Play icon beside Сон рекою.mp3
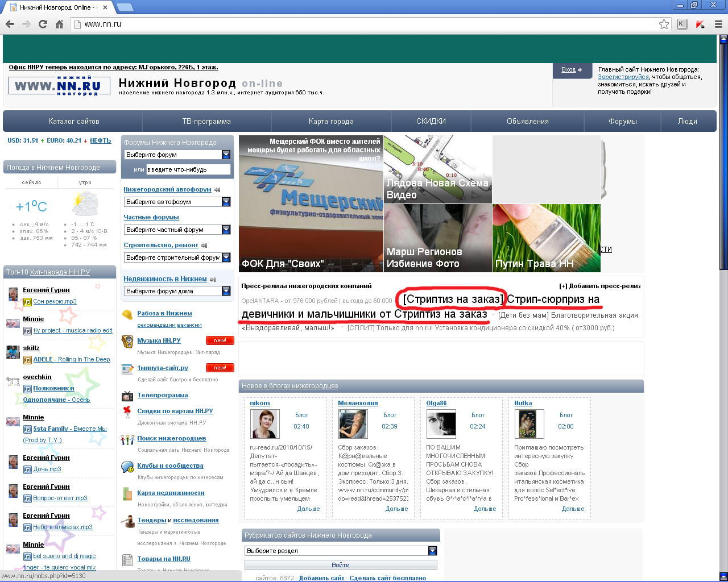 tap(27, 302)
